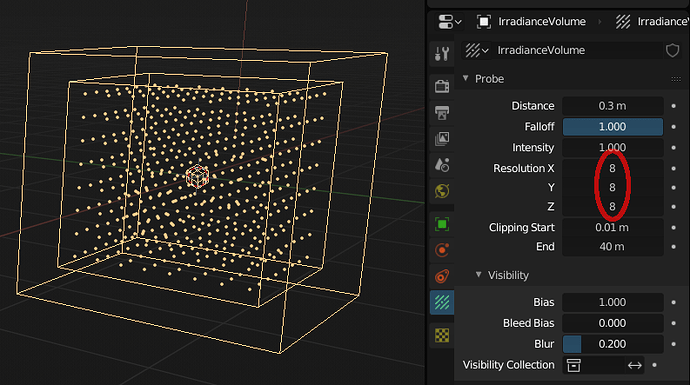Viewport: 690px width, 385px height.
Task: Click the IrradianceVolume object breadcrumb icon
Action: pyautogui.click(x=484, y=22)
